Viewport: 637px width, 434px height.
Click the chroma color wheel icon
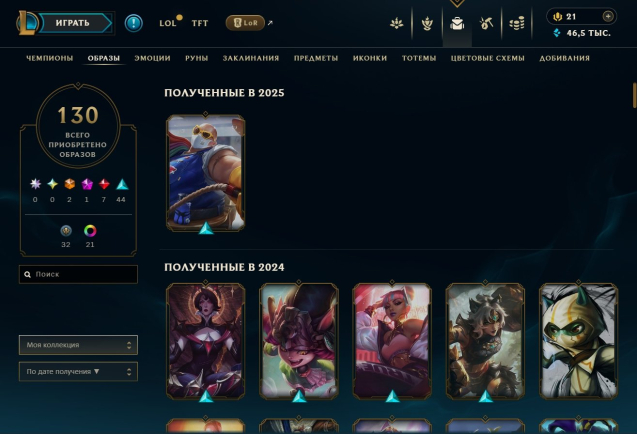coord(90,231)
